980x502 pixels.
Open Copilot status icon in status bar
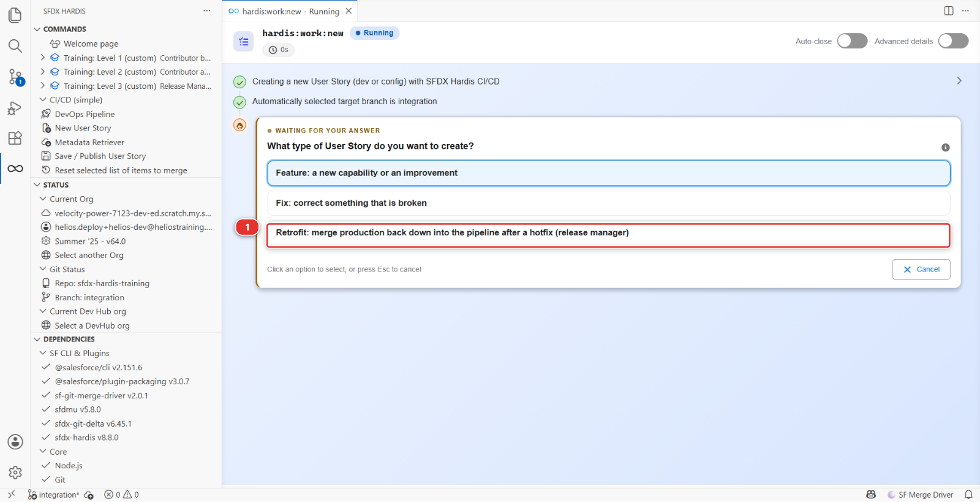click(871, 495)
